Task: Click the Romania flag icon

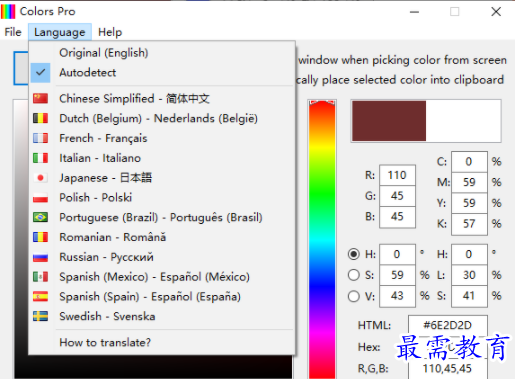Action: pyautogui.click(x=40, y=237)
